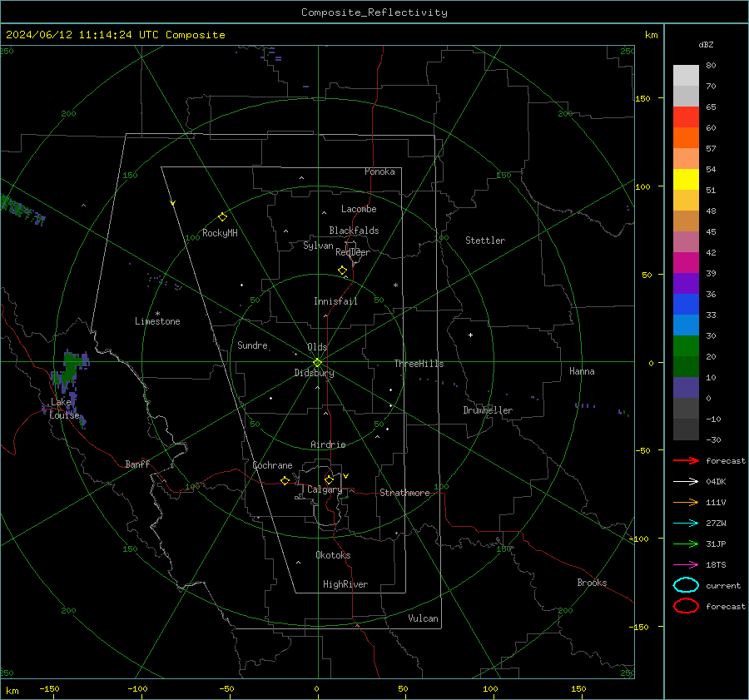Click the -150 tick on bottom axis
Viewport: 749px width, 700px height.
pyautogui.click(x=49, y=688)
